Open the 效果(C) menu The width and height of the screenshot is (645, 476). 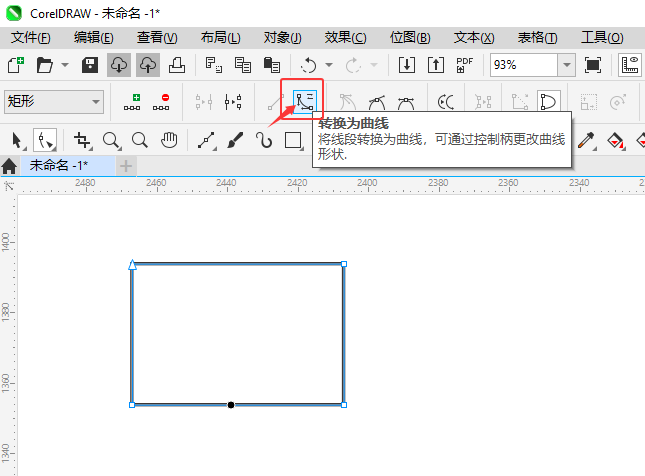point(346,38)
